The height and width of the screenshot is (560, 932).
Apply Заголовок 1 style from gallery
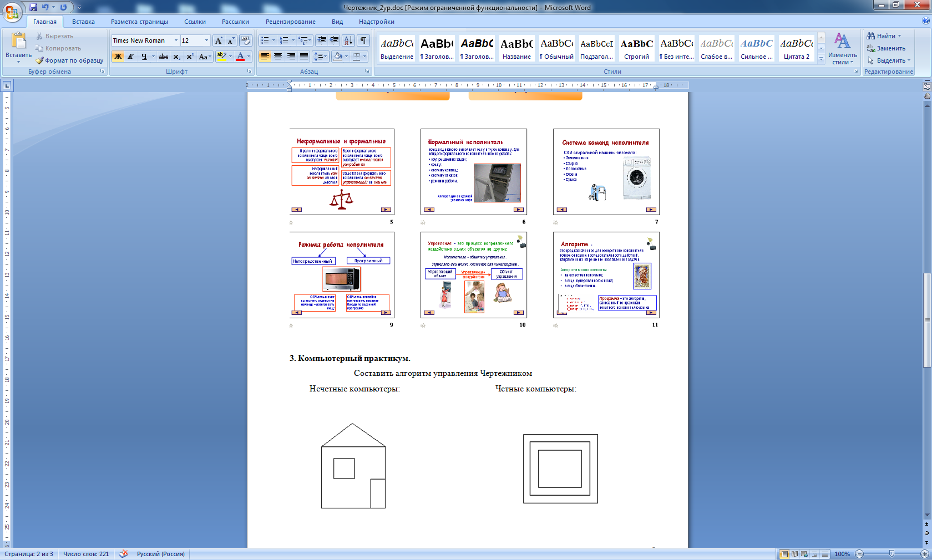[437, 48]
